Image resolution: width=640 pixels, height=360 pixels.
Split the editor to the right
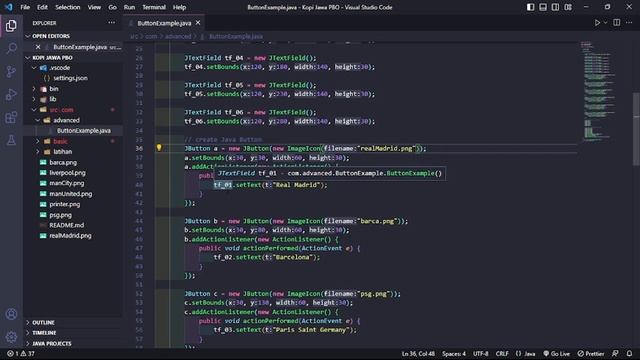(x=616, y=23)
